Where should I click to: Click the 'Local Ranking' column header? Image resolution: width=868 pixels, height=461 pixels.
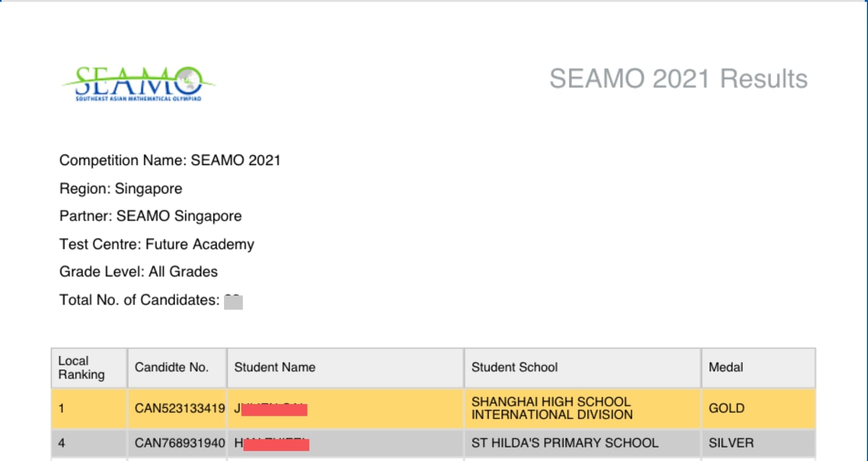89,368
